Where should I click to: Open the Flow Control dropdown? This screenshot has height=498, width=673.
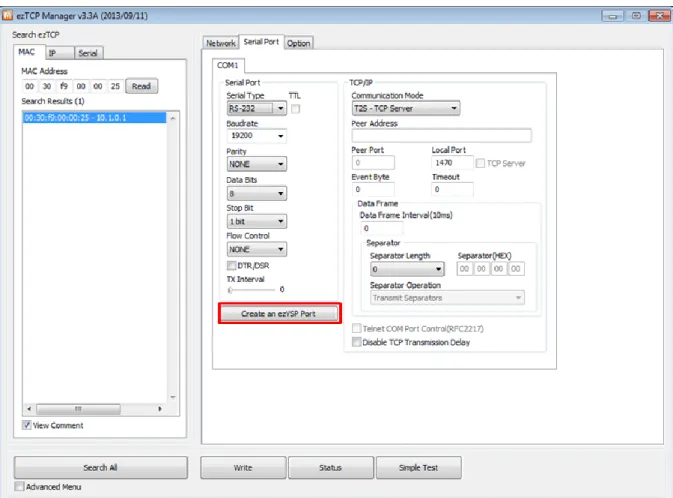tap(257, 249)
